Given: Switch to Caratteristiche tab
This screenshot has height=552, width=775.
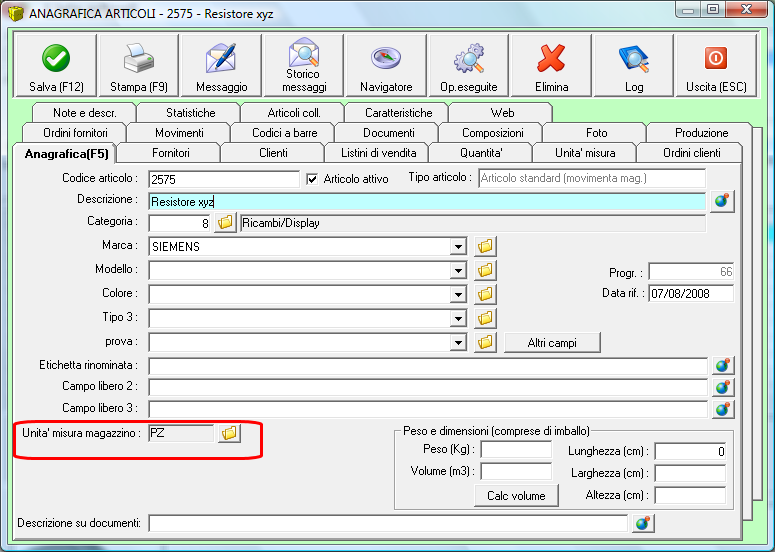Looking at the screenshot, I should coord(398,113).
